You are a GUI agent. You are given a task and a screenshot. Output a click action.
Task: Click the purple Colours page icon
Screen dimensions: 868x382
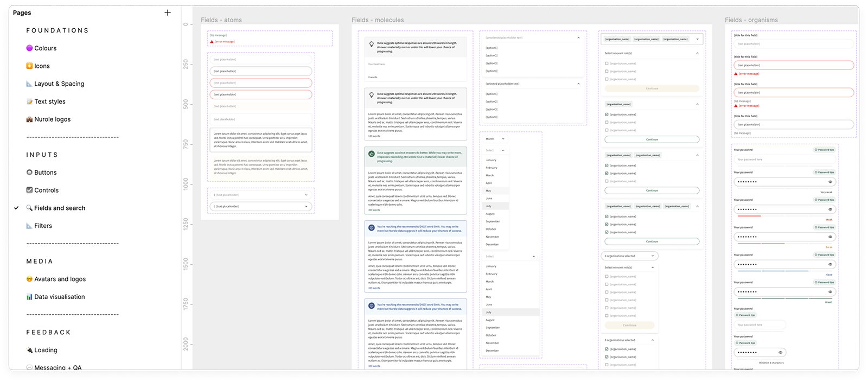[29, 48]
